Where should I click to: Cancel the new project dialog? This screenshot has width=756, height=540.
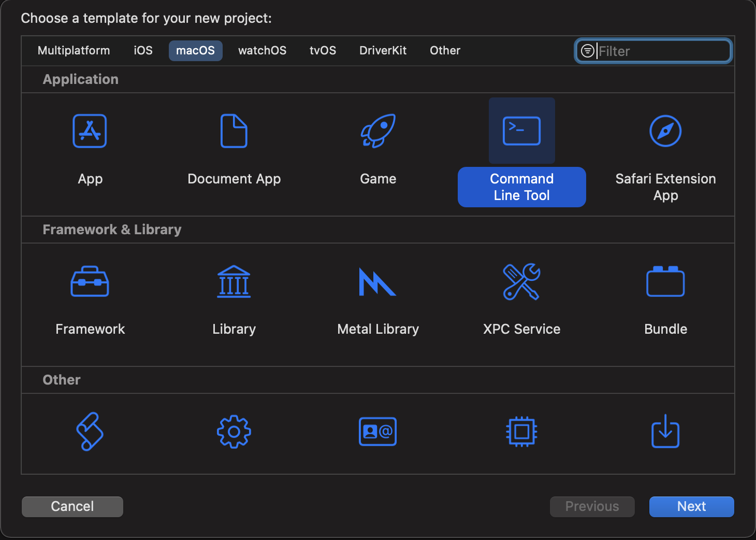pos(72,506)
